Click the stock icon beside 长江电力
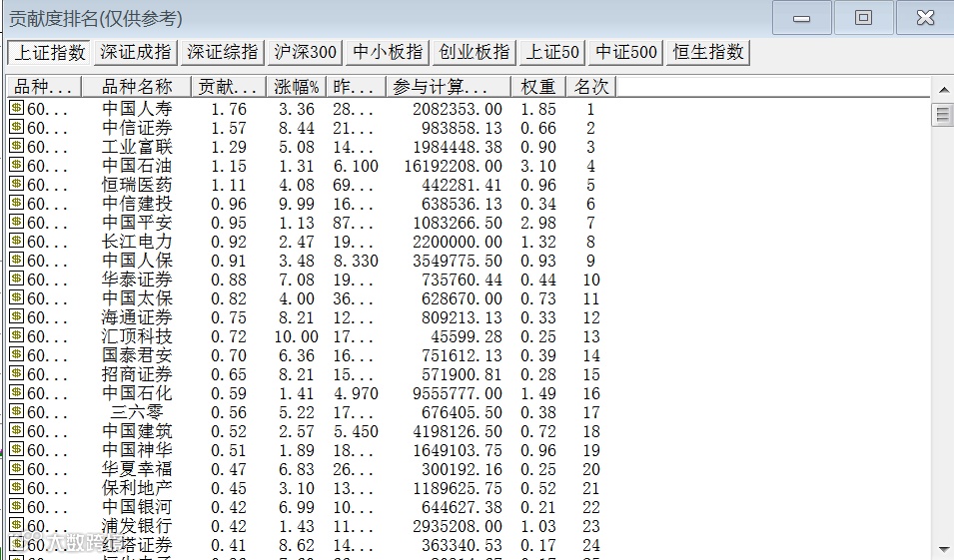 [x=16, y=241]
